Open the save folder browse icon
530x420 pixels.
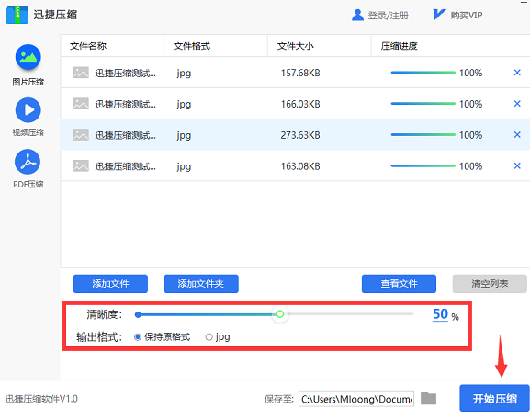point(429,398)
